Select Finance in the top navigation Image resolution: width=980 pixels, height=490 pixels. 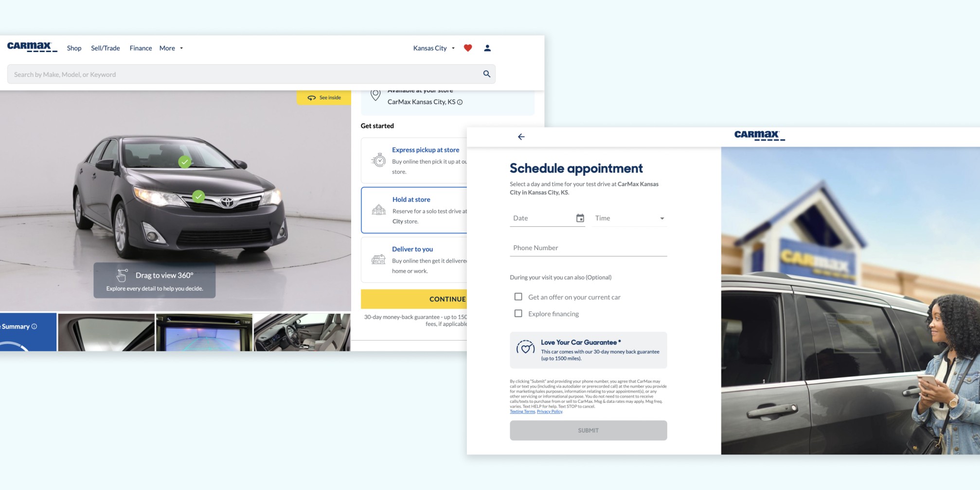pyautogui.click(x=141, y=48)
